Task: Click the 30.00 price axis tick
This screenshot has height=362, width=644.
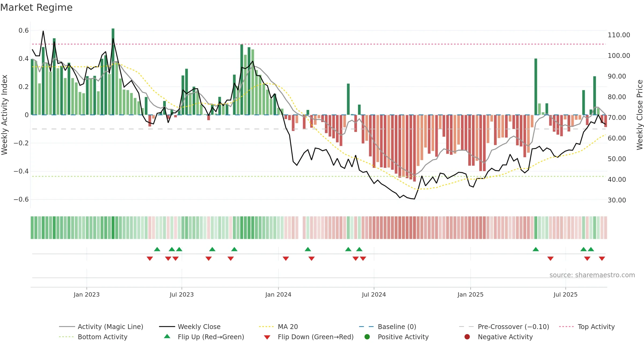Action: click(x=617, y=200)
